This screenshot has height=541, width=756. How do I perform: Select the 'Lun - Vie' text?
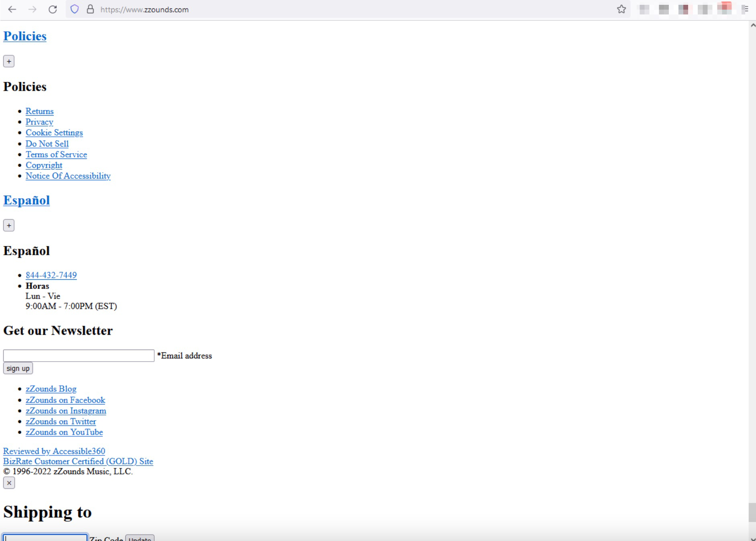click(x=43, y=296)
